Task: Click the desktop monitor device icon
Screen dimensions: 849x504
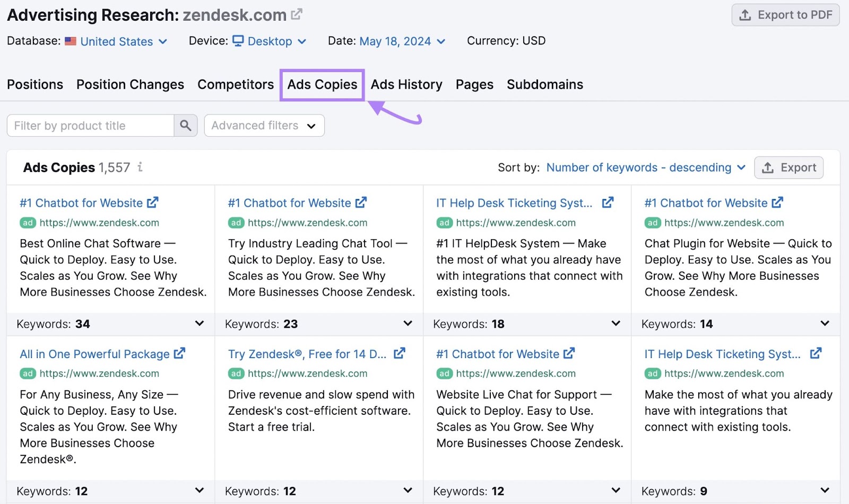Action: click(238, 41)
